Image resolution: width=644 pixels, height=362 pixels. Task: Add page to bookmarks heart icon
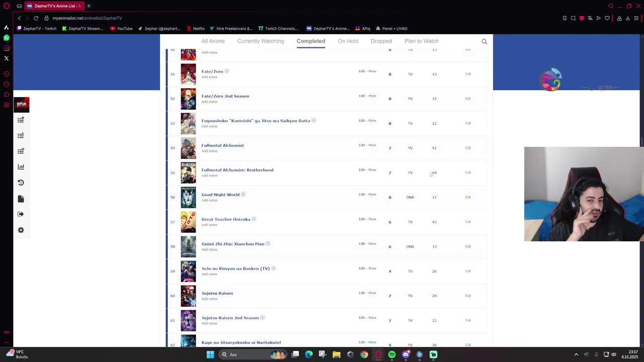[607, 18]
